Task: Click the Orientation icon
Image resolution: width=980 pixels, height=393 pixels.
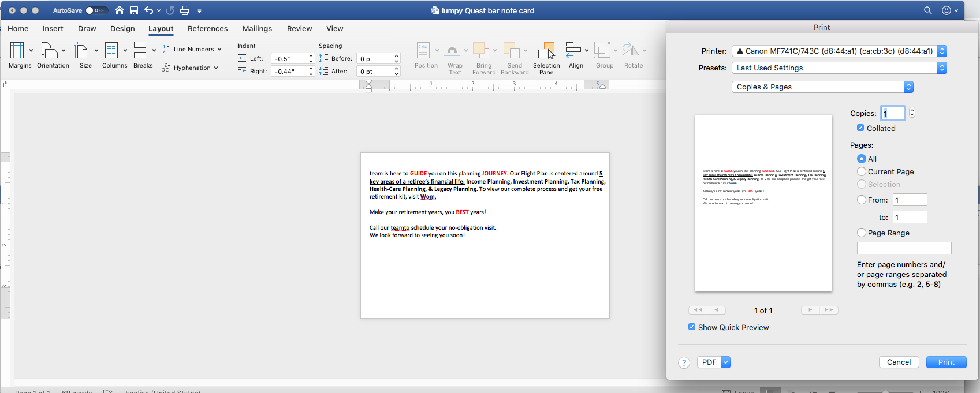Action: click(x=50, y=51)
